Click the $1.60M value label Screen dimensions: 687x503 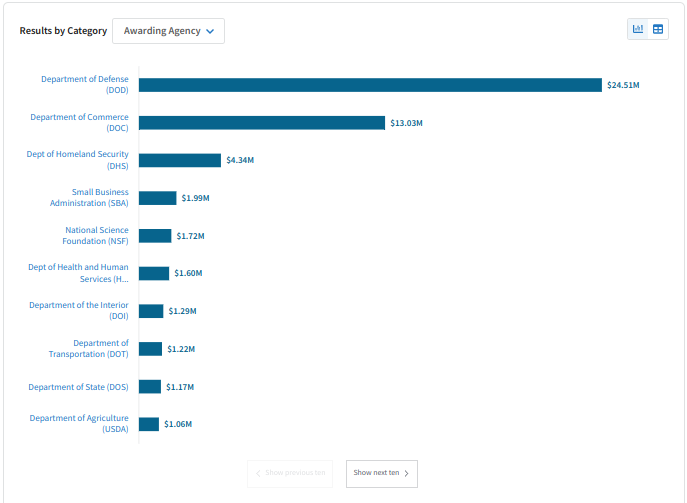coord(188,273)
